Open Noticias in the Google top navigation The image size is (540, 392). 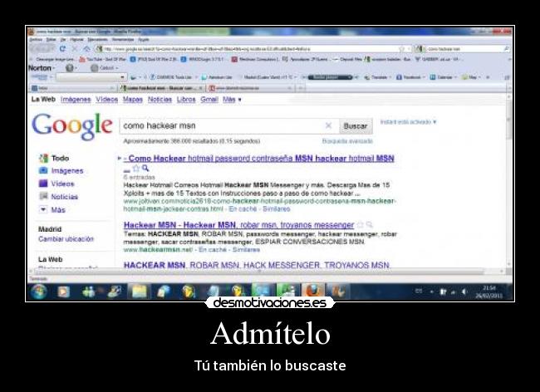160,100
